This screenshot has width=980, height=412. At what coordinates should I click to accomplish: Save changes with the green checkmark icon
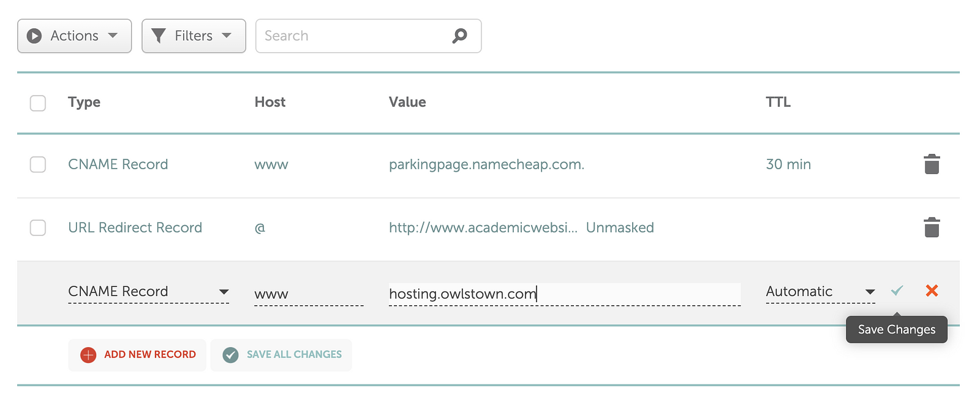(x=897, y=291)
